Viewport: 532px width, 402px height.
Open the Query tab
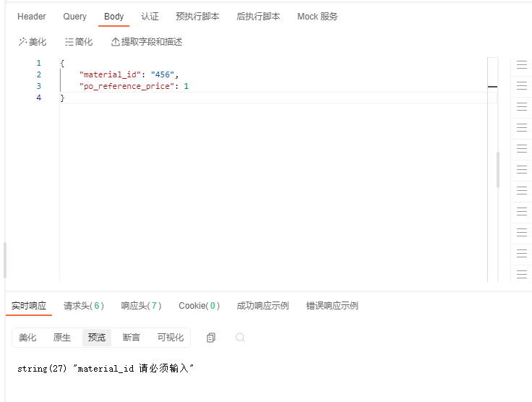[x=74, y=17]
